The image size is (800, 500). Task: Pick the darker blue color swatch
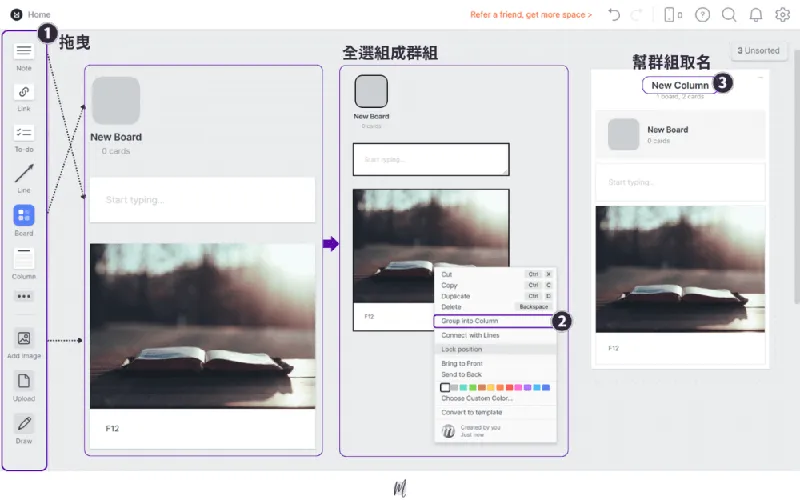click(x=546, y=387)
